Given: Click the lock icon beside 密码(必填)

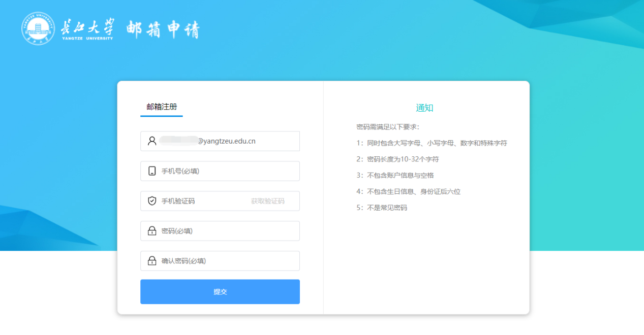Looking at the screenshot, I should pyautogui.click(x=152, y=231).
